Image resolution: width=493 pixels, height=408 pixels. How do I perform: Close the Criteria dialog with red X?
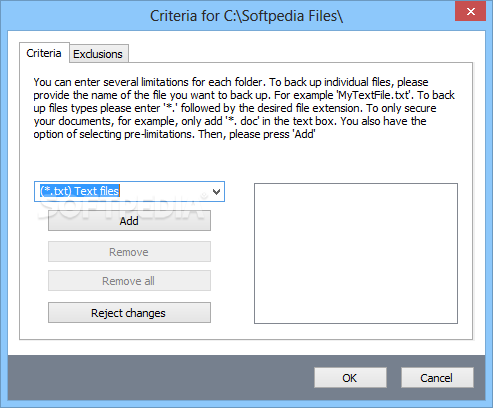coord(470,11)
